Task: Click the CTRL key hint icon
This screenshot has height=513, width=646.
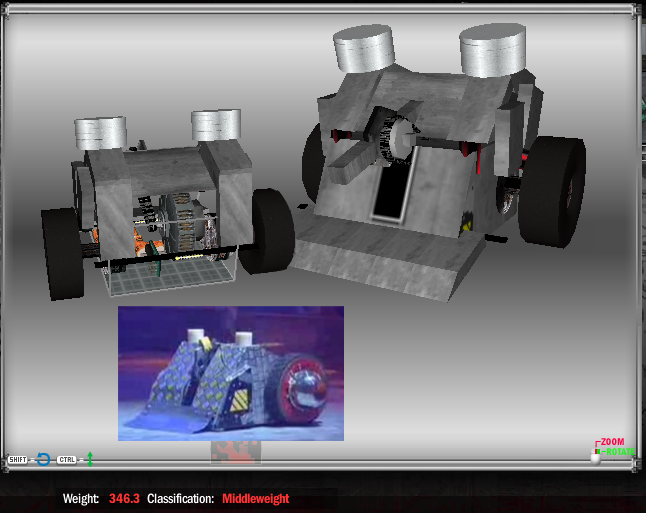Action: tap(67, 459)
